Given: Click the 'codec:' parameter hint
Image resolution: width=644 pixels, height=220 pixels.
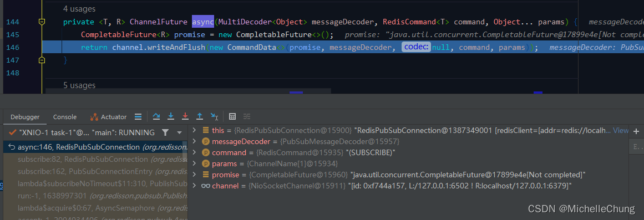Looking at the screenshot, I should (416, 47).
